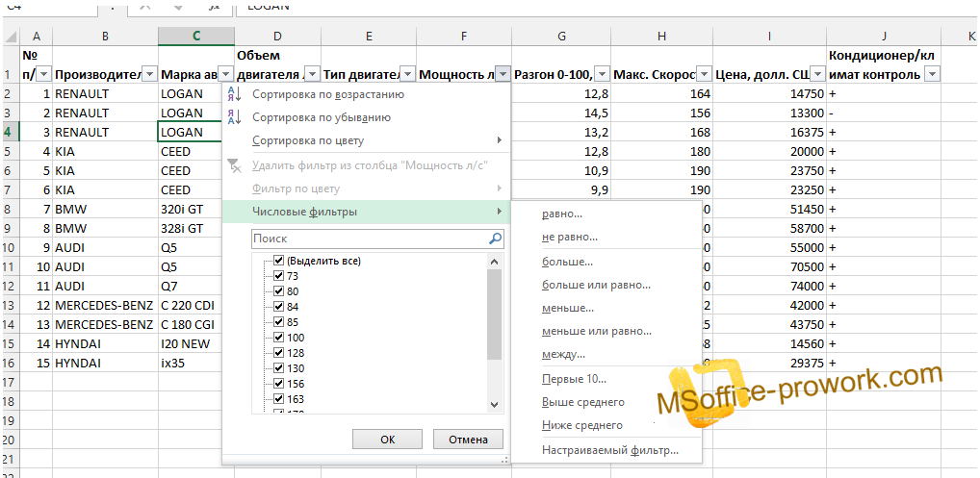Viewport: 980px width, 478px height.
Task: Uncheck value 100 in filter list
Action: tap(279, 338)
